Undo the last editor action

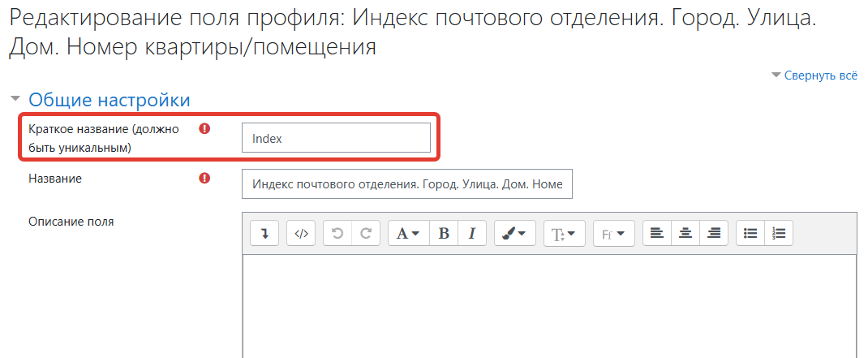tap(337, 233)
